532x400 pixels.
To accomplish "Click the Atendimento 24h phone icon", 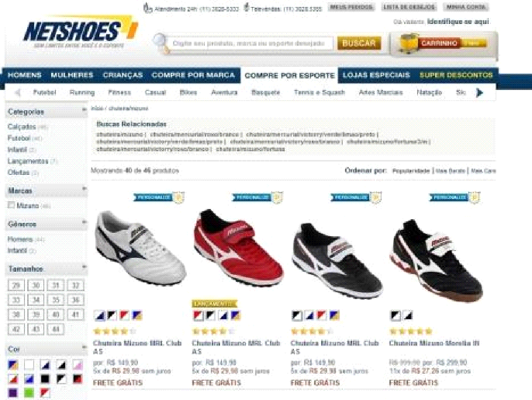I will click(x=147, y=7).
